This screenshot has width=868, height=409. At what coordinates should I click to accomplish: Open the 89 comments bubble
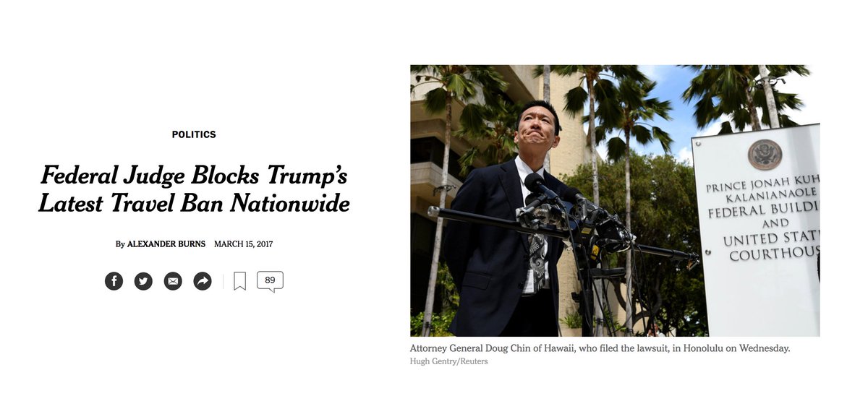270,281
